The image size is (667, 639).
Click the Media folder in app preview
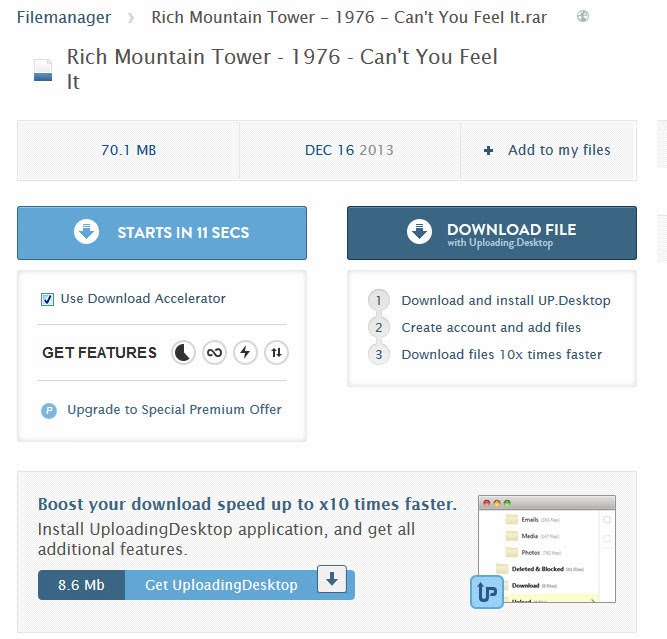point(532,536)
